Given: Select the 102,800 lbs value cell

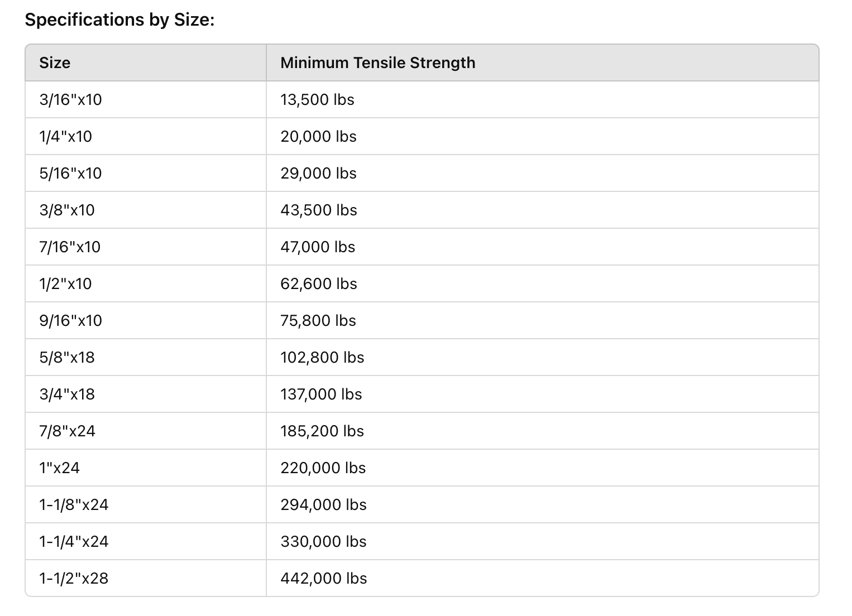Looking at the screenshot, I should pyautogui.click(x=543, y=357).
